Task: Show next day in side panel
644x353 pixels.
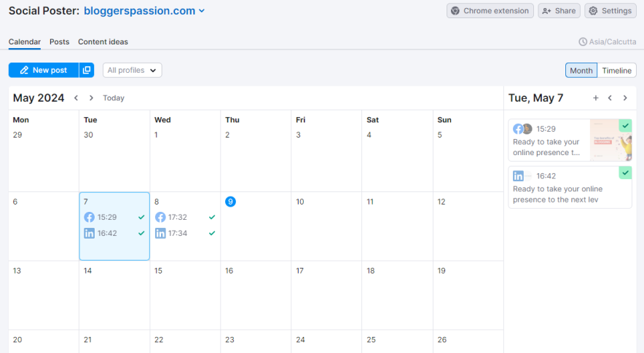Action: point(625,98)
